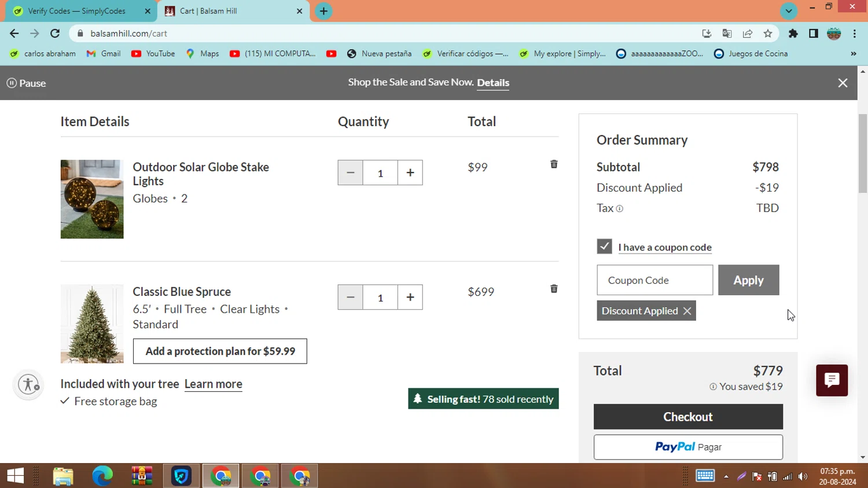Launch Microsoft Edge from the taskbar
This screenshot has width=868, height=488.
[x=102, y=476]
